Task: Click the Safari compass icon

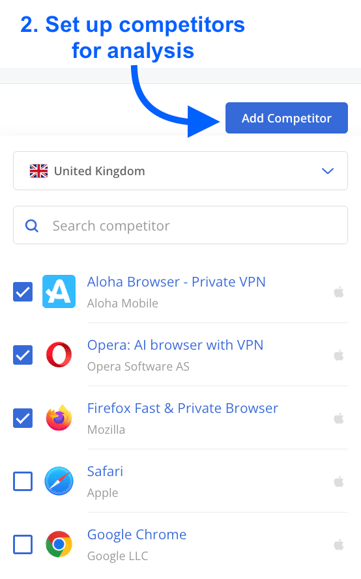Action: tap(59, 481)
